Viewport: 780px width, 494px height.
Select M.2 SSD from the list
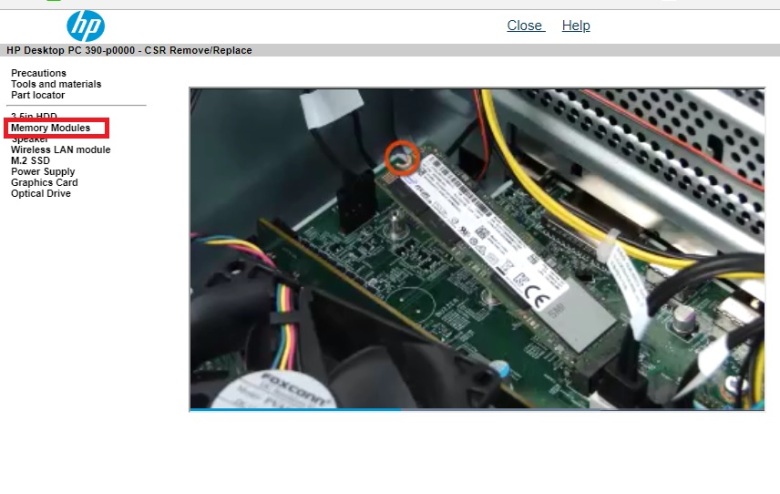30,161
